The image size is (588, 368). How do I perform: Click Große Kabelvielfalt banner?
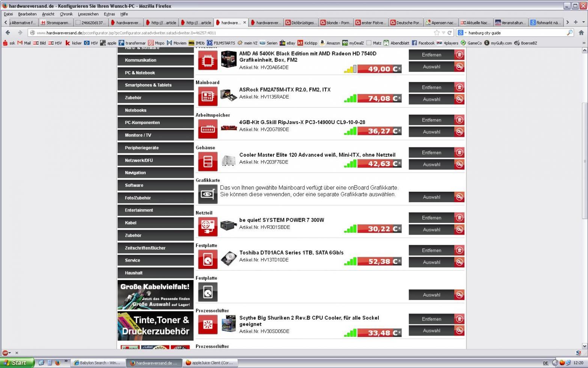(155, 295)
